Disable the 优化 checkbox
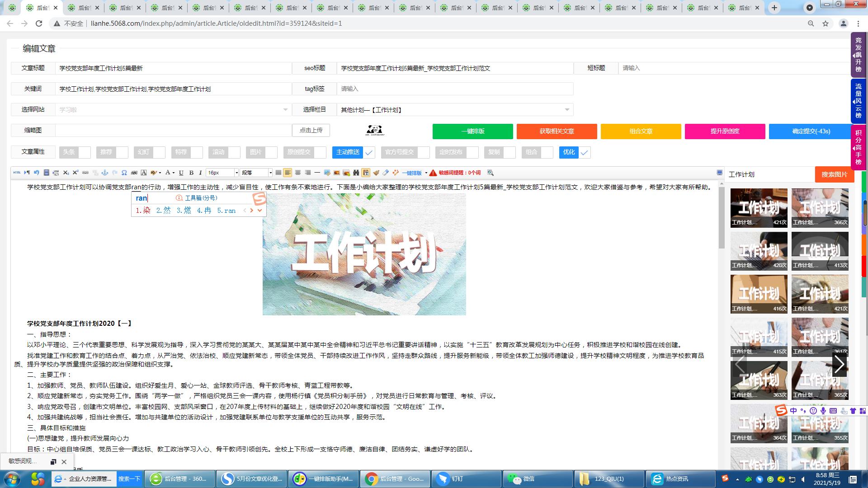 pos(584,153)
